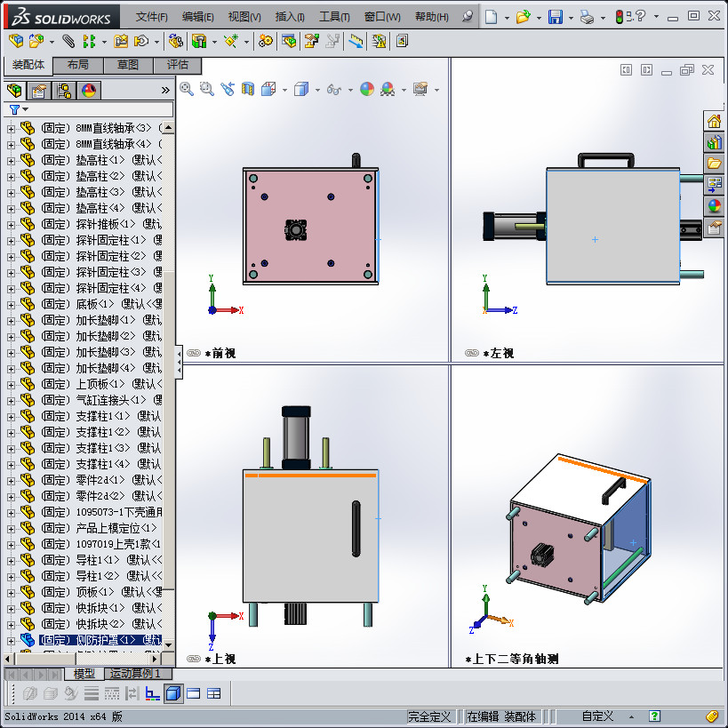
Task: Expand the 探针推板<1> tree node
Action: tap(11, 225)
